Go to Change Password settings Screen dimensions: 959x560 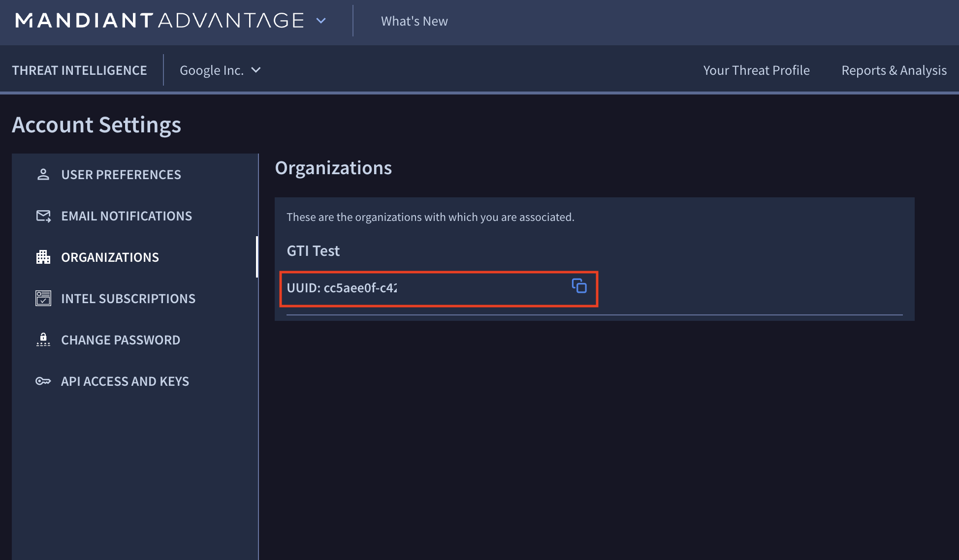pos(121,340)
